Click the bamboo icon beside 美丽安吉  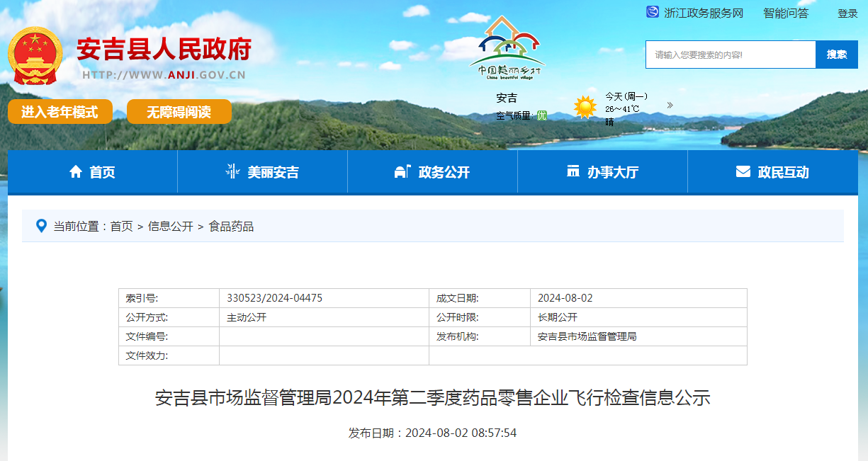(232, 171)
